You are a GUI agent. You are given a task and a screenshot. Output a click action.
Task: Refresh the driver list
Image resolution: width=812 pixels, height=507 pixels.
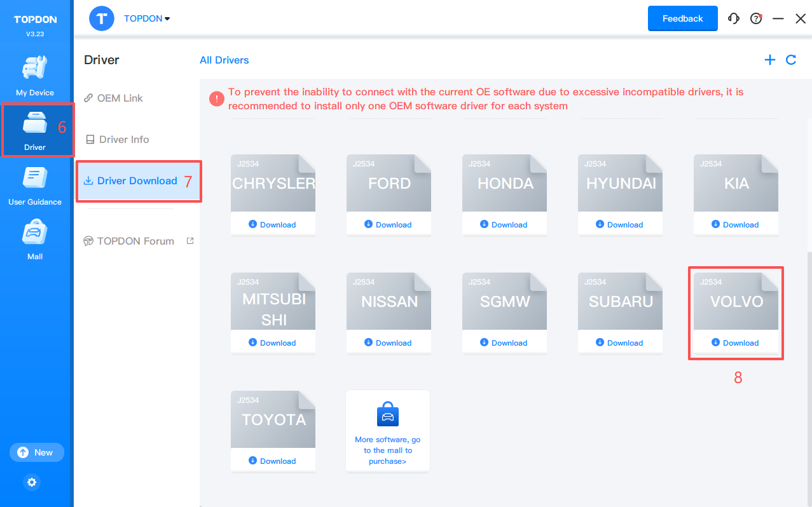tap(791, 60)
